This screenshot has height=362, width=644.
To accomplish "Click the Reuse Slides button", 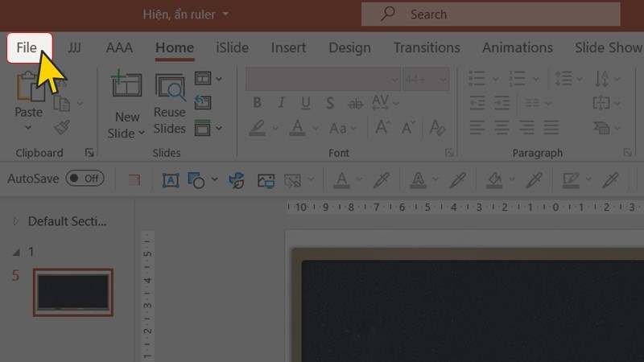I will 170,104.
